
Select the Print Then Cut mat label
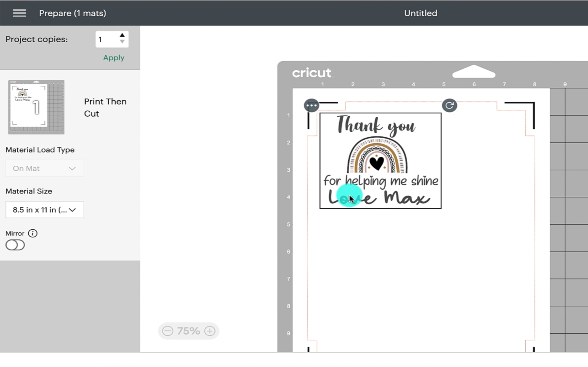105,107
